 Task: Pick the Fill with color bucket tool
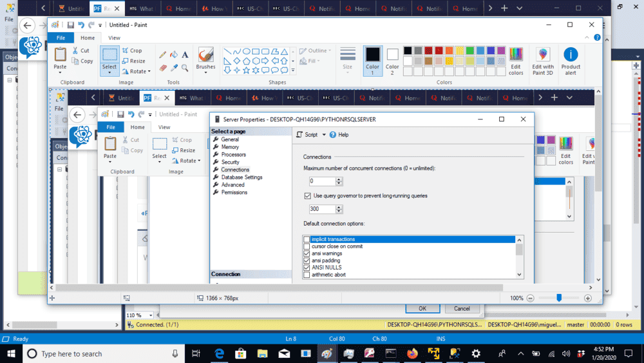pos(174,55)
